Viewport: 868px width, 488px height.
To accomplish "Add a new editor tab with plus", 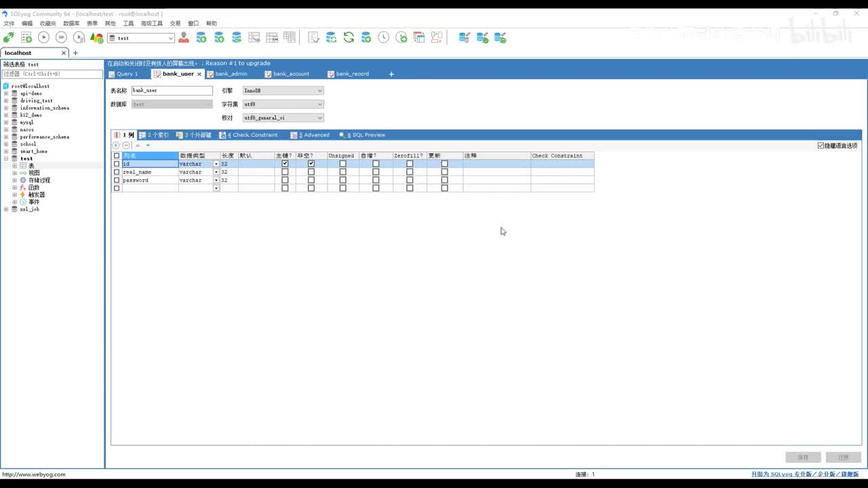I will click(391, 74).
